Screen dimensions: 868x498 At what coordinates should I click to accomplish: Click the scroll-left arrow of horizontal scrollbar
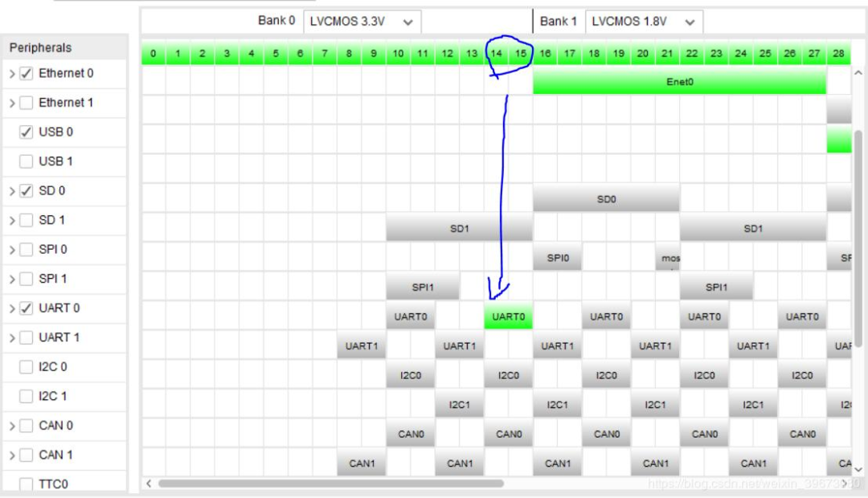[x=148, y=484]
